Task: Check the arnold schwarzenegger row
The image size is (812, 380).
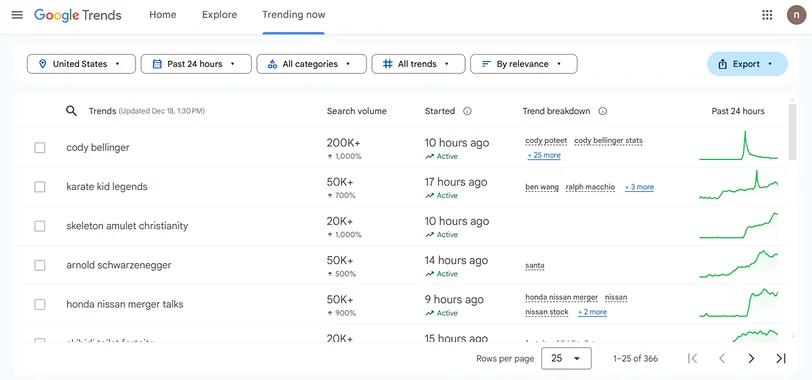Action: coord(40,265)
